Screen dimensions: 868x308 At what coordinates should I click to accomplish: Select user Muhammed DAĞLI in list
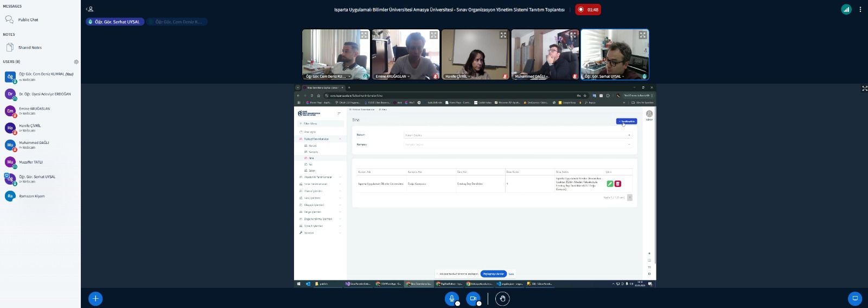click(40, 145)
